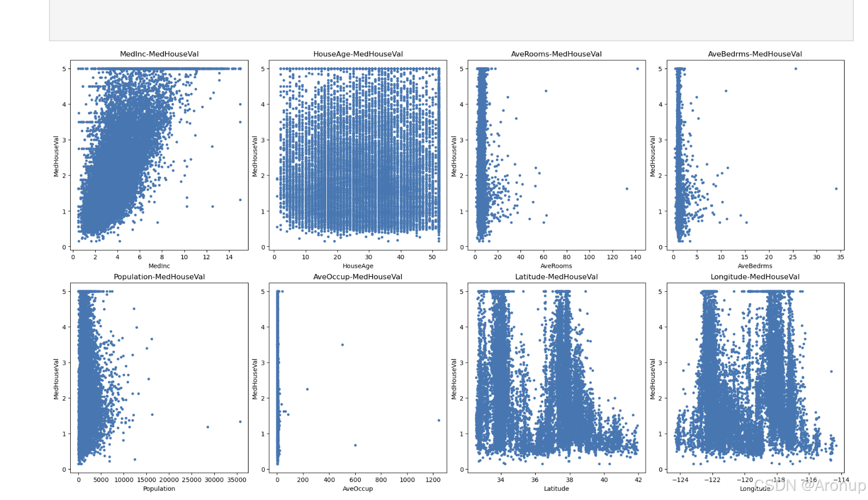Click the AveOccup scatter plot area

coord(358,378)
